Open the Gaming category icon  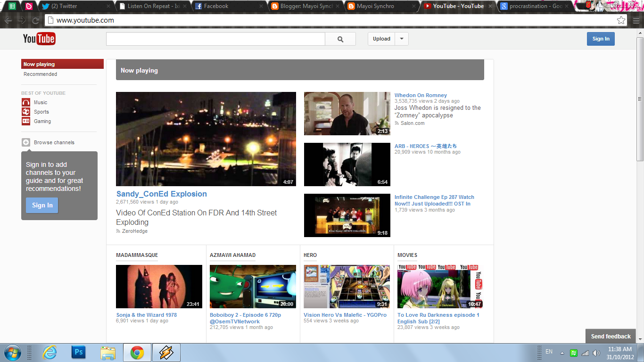pos(26,121)
